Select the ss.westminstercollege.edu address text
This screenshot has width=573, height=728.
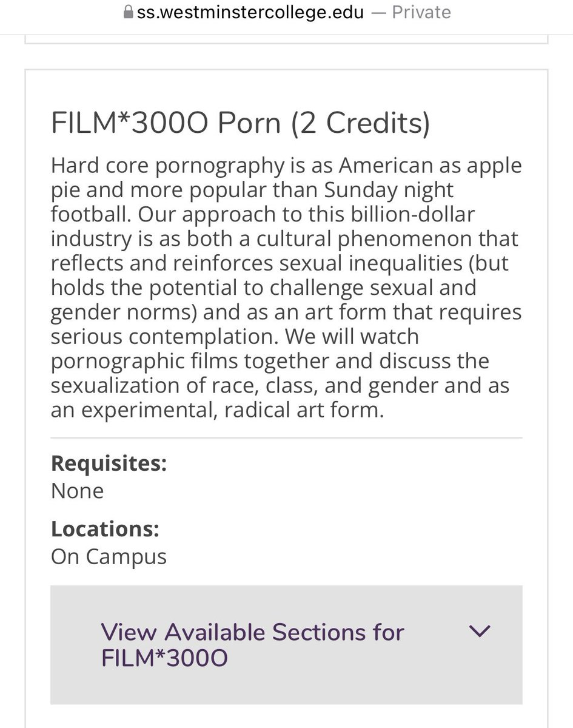point(250,13)
